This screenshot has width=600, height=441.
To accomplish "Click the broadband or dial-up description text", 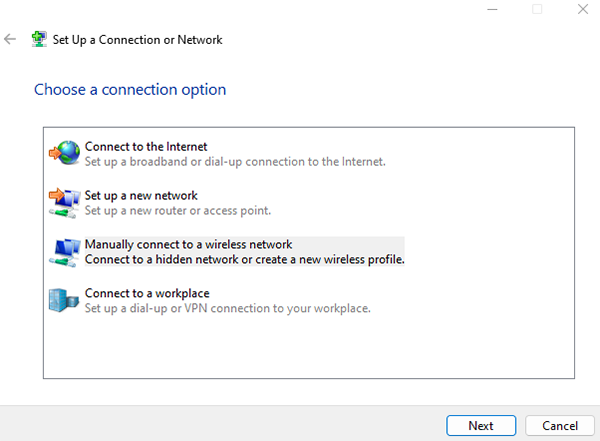I will pyautogui.click(x=235, y=161).
